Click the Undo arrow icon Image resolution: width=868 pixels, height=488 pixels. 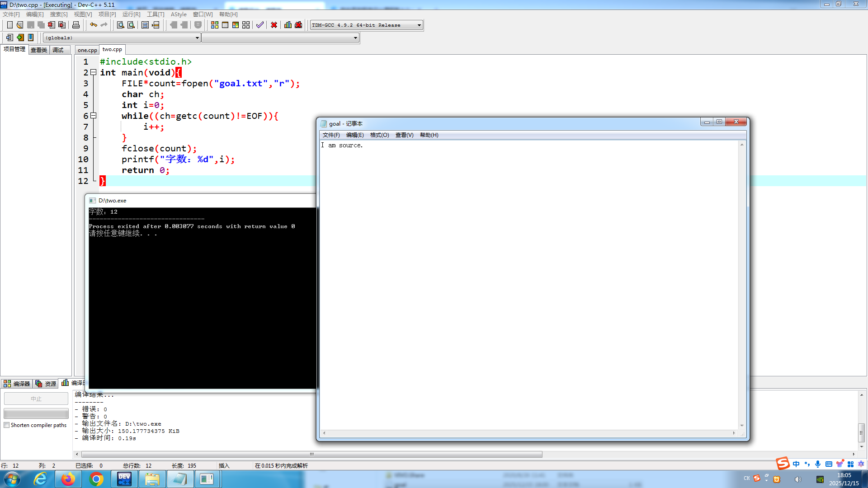click(93, 25)
